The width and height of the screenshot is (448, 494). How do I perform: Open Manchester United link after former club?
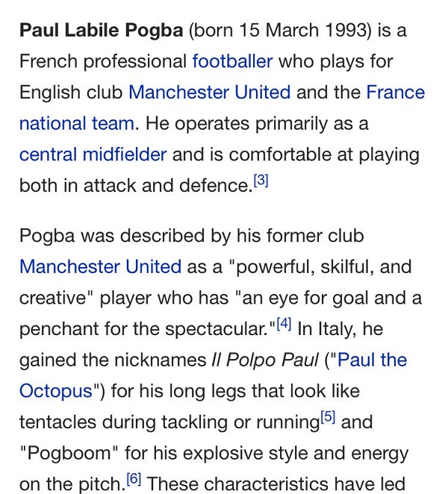coord(100,266)
